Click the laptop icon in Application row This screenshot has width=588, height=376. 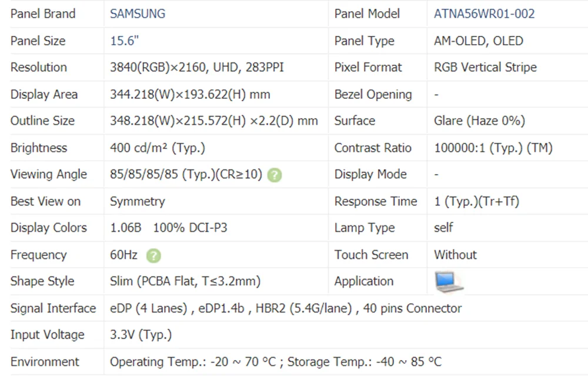(x=449, y=282)
